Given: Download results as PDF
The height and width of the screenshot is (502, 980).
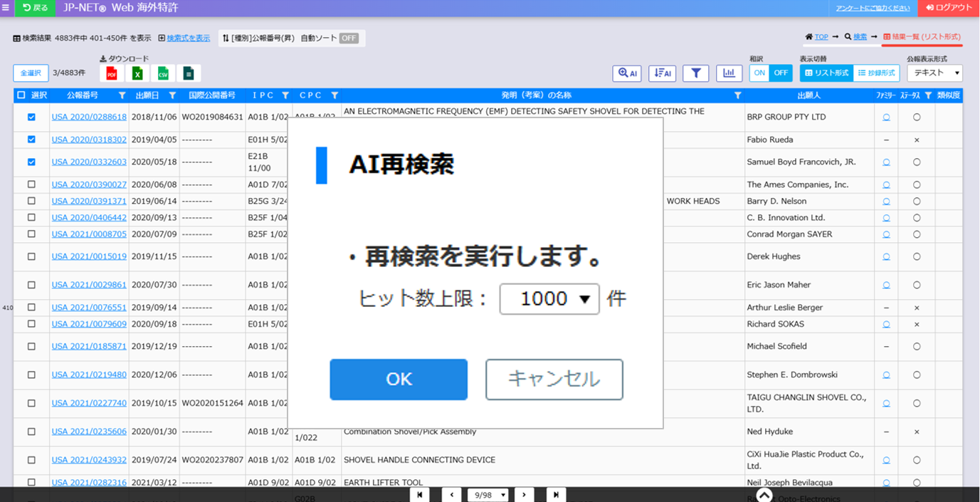Looking at the screenshot, I should pos(112,73).
